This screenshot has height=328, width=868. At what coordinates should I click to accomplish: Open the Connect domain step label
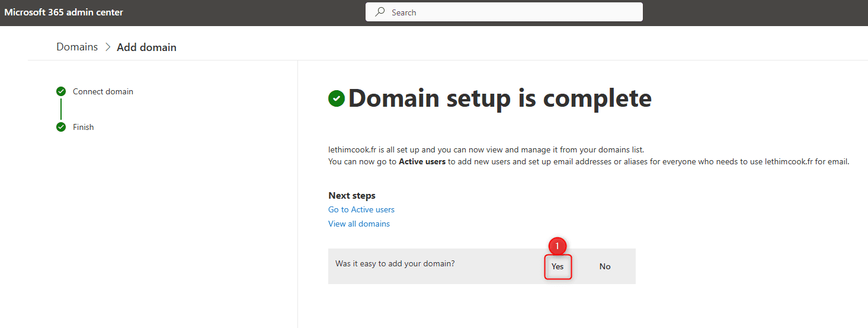coord(103,91)
